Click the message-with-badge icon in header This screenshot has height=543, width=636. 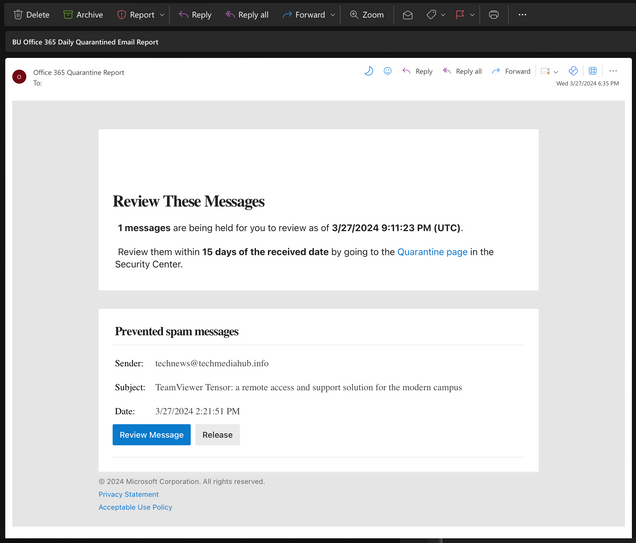545,71
